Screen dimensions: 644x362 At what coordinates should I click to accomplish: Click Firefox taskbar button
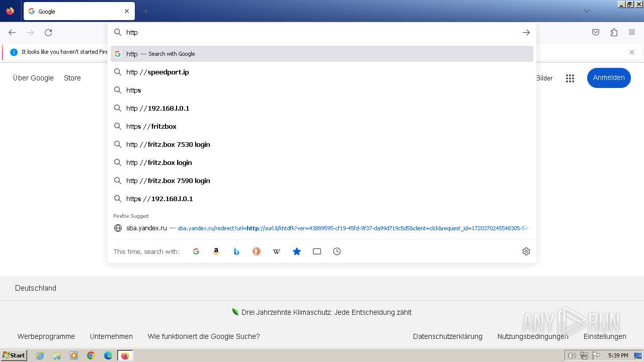[x=125, y=355]
